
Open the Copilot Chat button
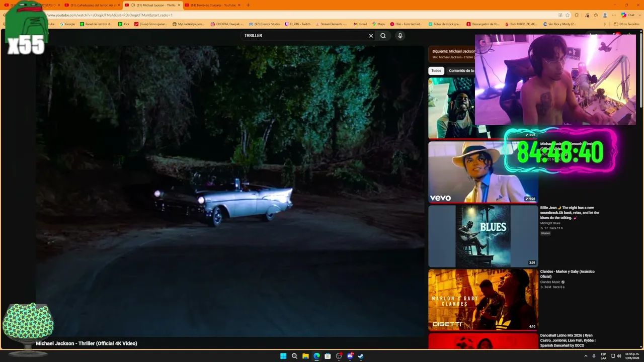tap(628, 15)
